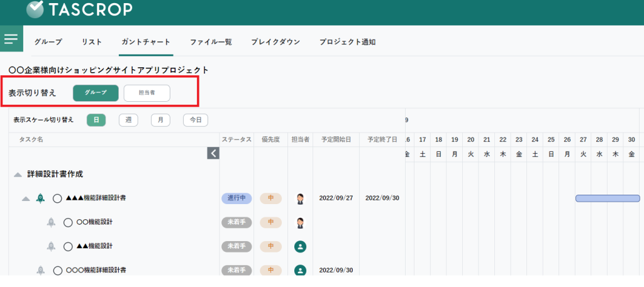Screen dimensions: 644x287
Task: Check the circle next to ▲▲機能設計
Action: [69, 246]
